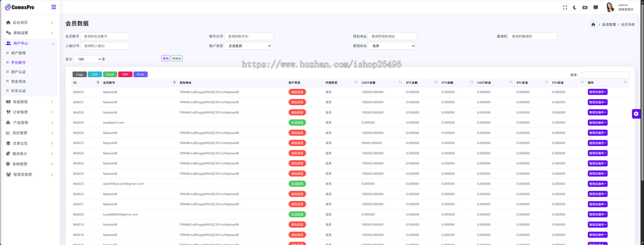Open the purple gear settings panel
The width and height of the screenshot is (644, 245).
point(636,113)
